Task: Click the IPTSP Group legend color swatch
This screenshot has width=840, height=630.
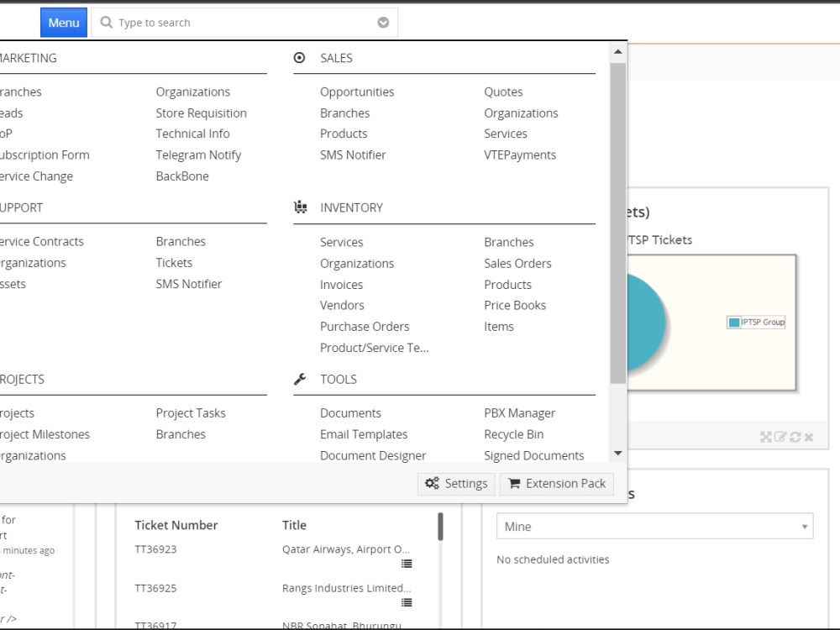Action: [x=734, y=322]
